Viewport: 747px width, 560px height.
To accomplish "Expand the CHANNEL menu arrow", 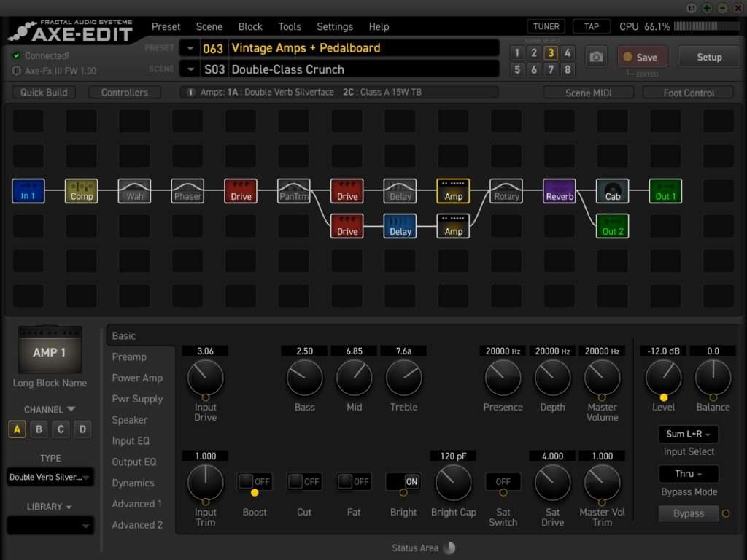I will [71, 409].
